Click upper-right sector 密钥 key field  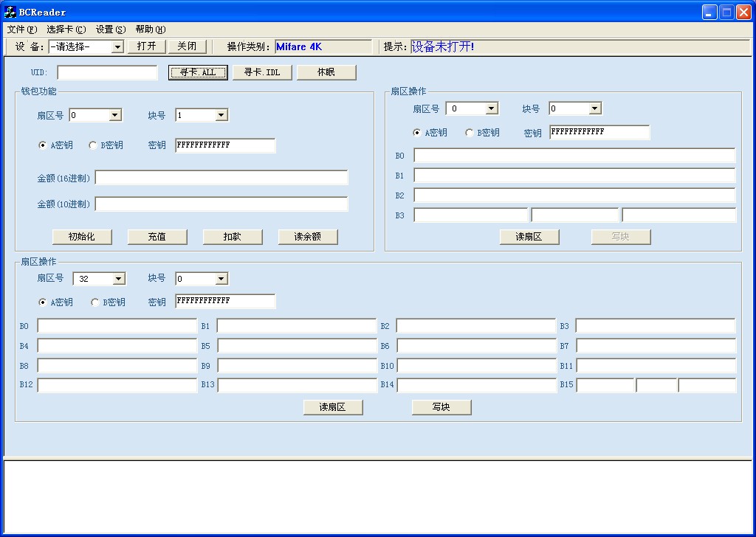[599, 132]
